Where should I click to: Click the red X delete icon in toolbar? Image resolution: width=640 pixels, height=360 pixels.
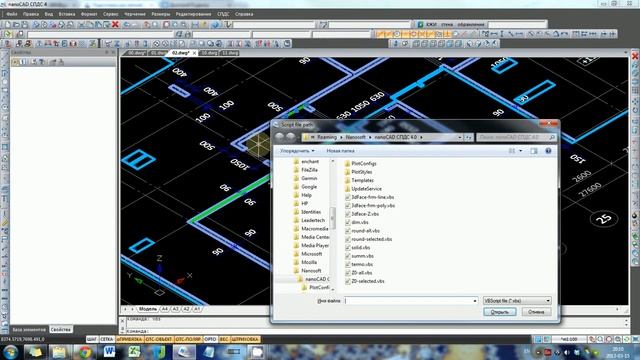(116, 24)
